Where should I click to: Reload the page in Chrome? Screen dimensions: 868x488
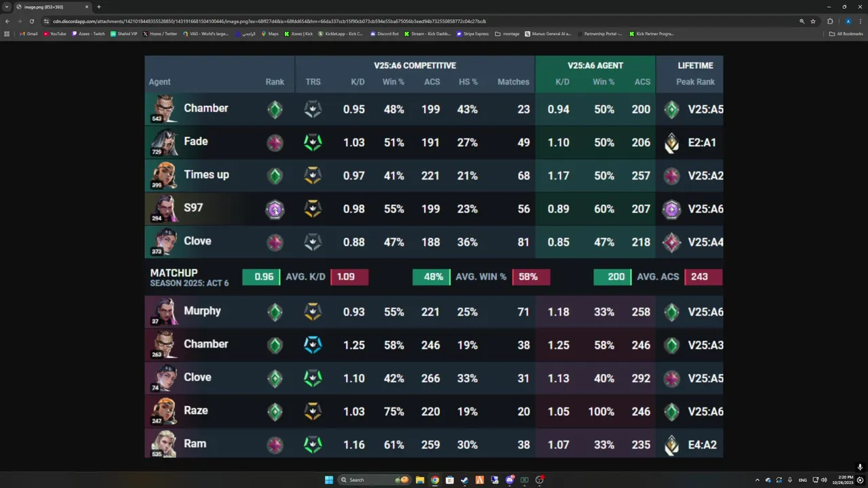[31, 21]
